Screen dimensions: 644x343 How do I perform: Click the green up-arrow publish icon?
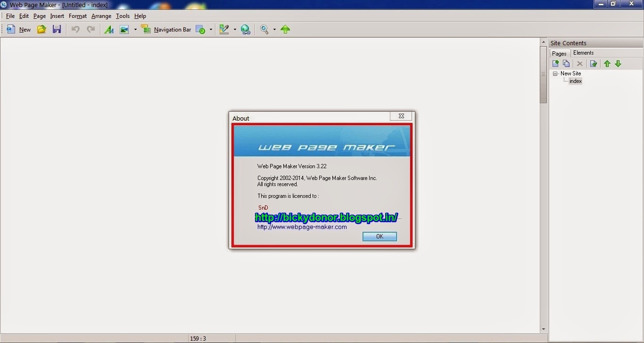(x=285, y=30)
